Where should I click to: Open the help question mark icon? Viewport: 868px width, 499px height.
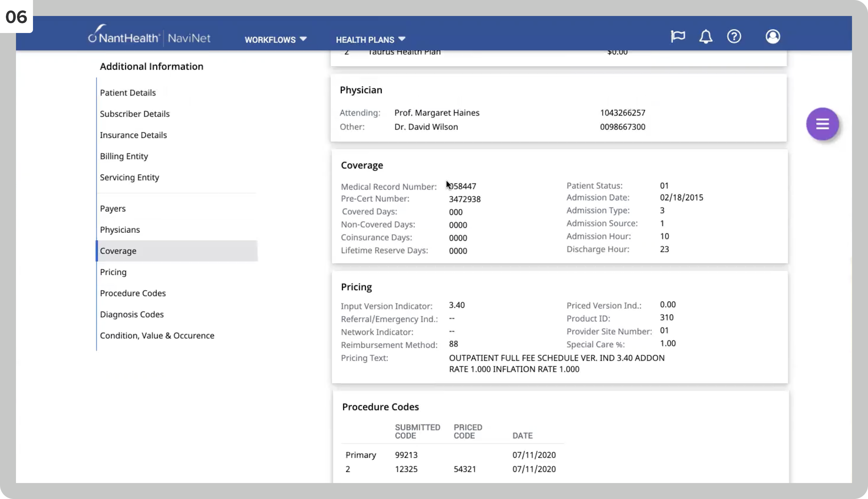[x=734, y=36]
